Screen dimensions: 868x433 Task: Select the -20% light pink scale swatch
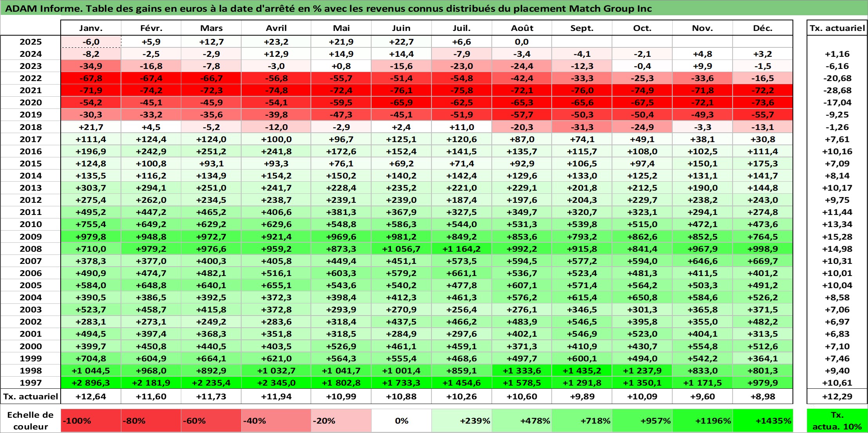point(341,421)
